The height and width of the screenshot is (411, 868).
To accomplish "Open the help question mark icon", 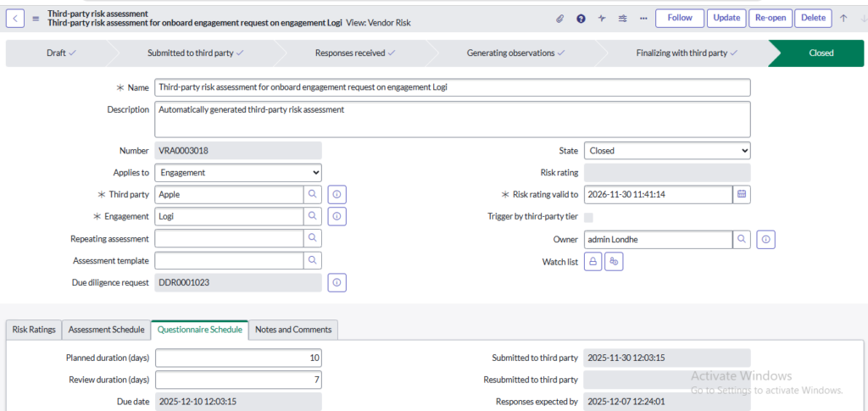I will [x=581, y=18].
